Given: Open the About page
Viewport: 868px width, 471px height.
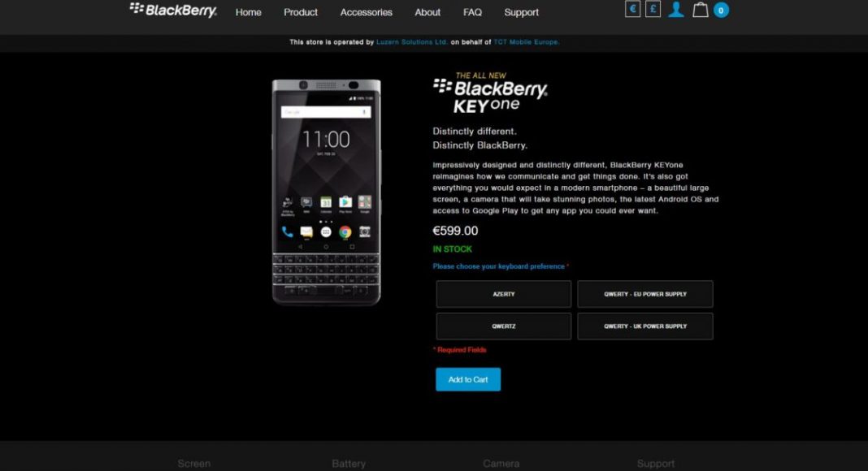Looking at the screenshot, I should pyautogui.click(x=427, y=12).
